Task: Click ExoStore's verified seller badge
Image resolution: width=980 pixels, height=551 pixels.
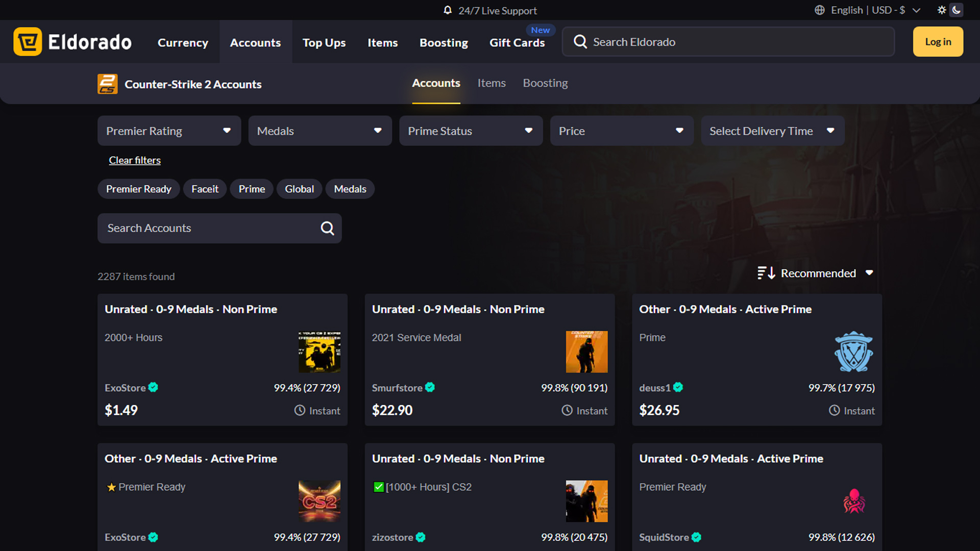Action: point(153,388)
